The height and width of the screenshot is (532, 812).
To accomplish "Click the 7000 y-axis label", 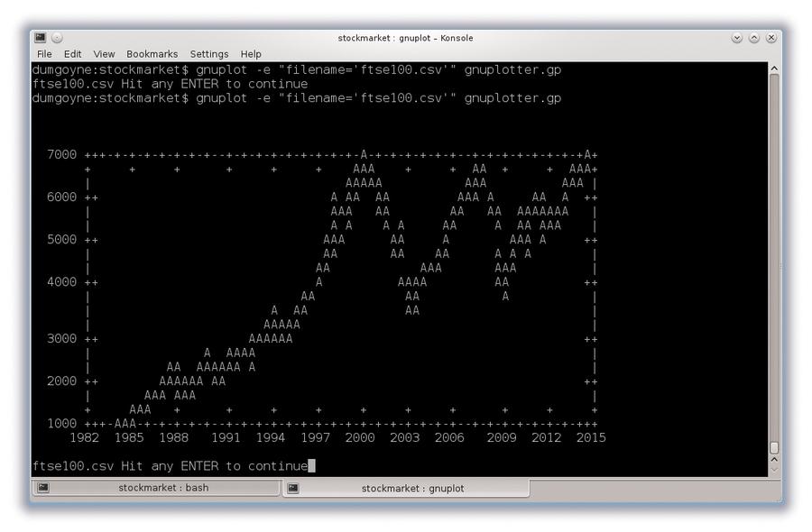I will [x=61, y=155].
